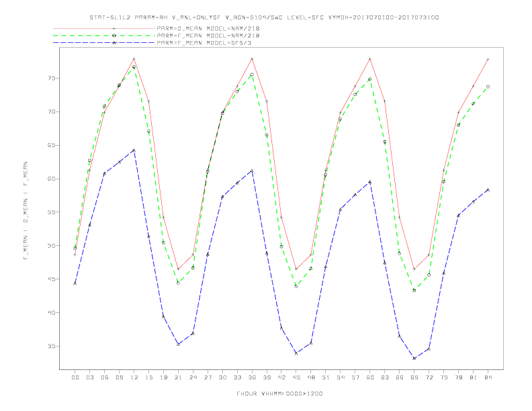Click blue GFS triangle marker at hour 84
This screenshot has width=532, height=411.
(x=488, y=189)
